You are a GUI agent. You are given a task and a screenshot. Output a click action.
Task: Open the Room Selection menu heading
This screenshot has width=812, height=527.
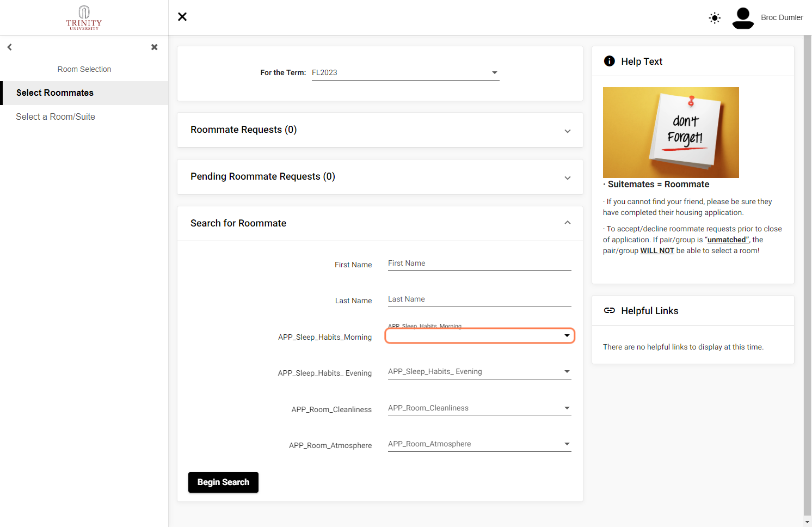point(84,69)
